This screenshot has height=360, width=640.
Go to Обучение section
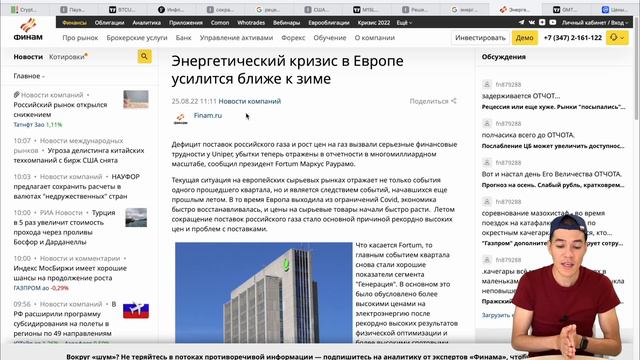point(330,38)
